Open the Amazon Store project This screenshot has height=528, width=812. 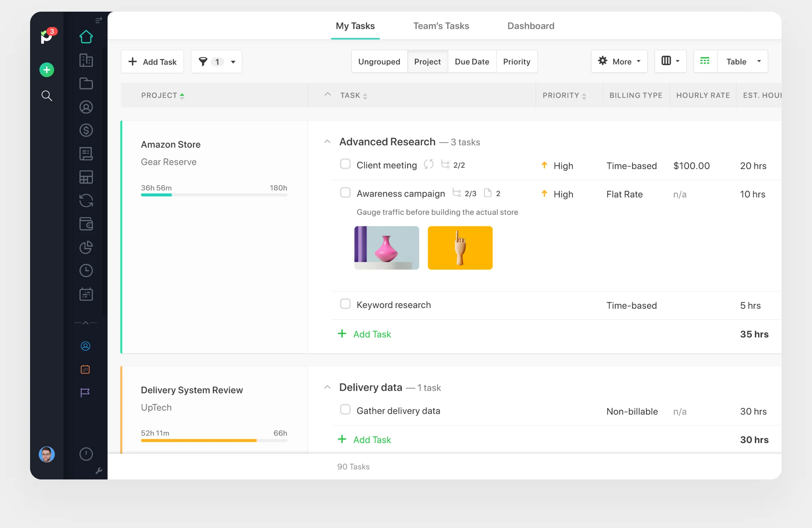pyautogui.click(x=171, y=145)
